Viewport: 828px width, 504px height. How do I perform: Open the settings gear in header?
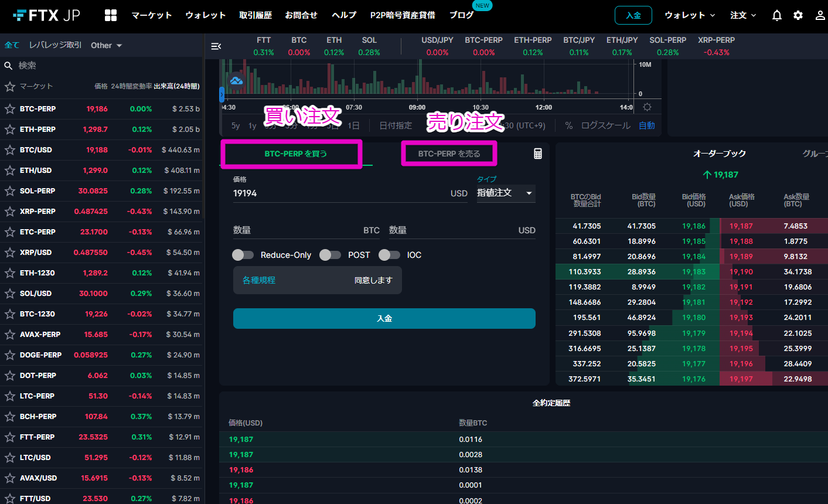pyautogui.click(x=798, y=15)
